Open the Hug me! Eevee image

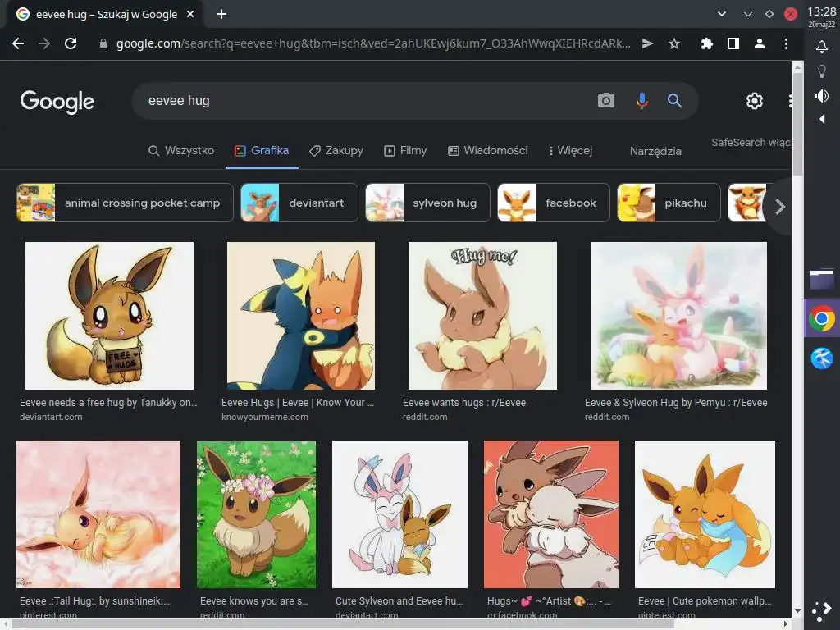(482, 316)
